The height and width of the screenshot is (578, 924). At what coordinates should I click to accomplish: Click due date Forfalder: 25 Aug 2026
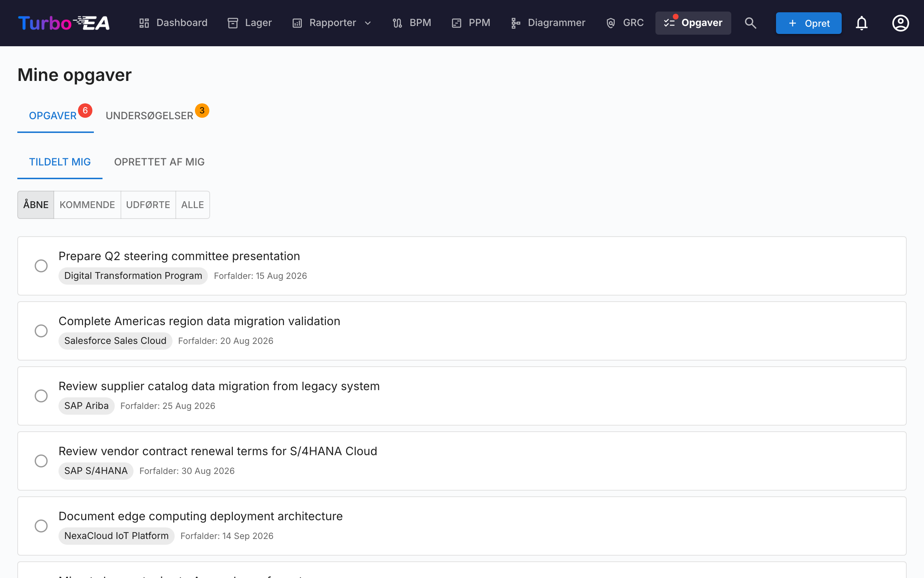coord(167,406)
